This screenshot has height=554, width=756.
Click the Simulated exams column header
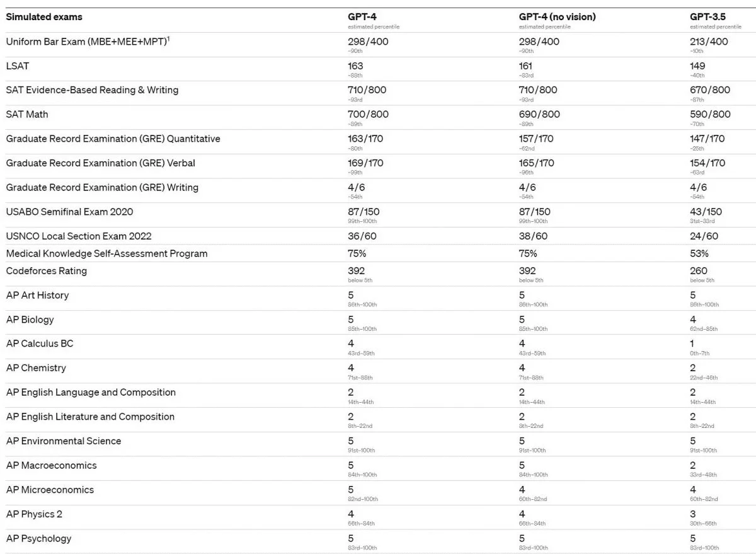coord(44,17)
